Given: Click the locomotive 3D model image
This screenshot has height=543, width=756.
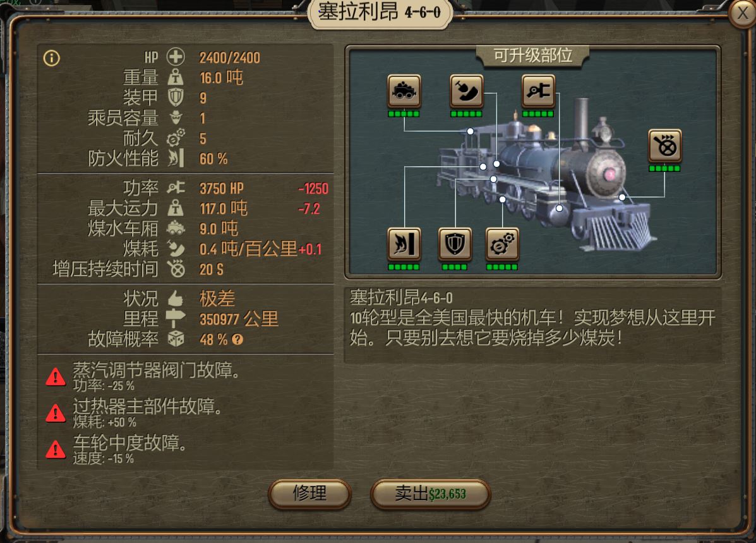Looking at the screenshot, I should [547, 176].
